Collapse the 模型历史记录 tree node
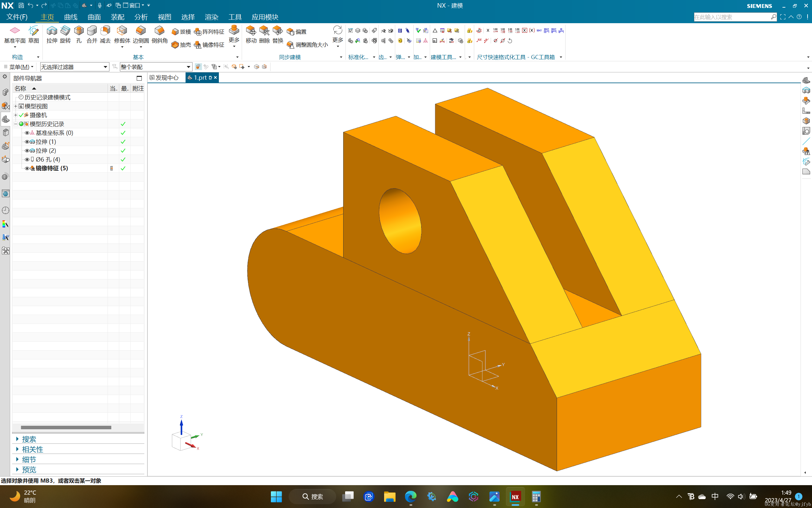This screenshot has height=508, width=812. coord(16,124)
